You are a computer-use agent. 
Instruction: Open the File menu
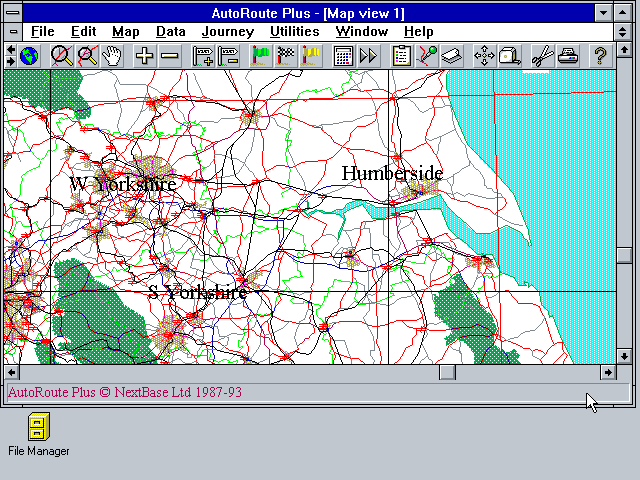42,31
